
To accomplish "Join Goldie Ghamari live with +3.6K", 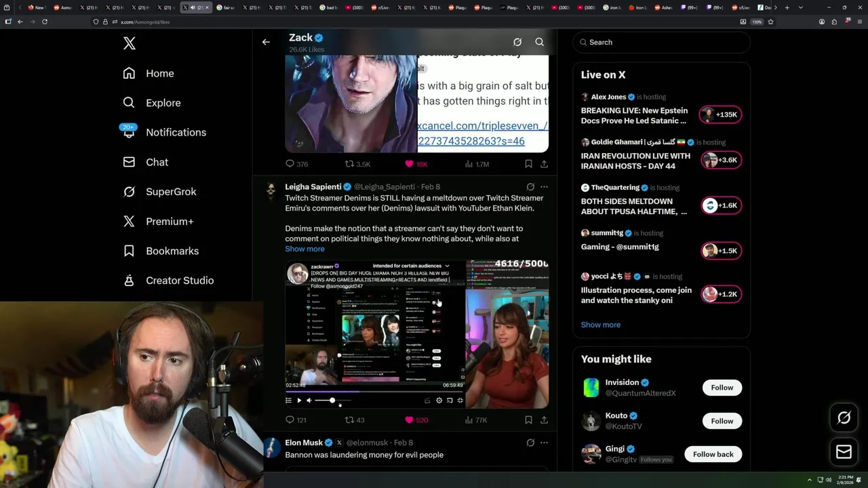I will tap(721, 160).
